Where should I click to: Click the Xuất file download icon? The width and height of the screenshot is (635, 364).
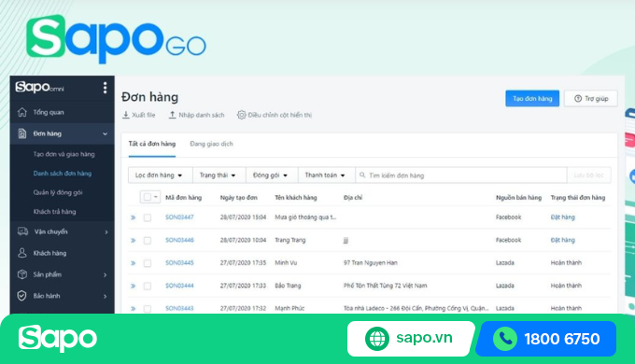coord(126,115)
